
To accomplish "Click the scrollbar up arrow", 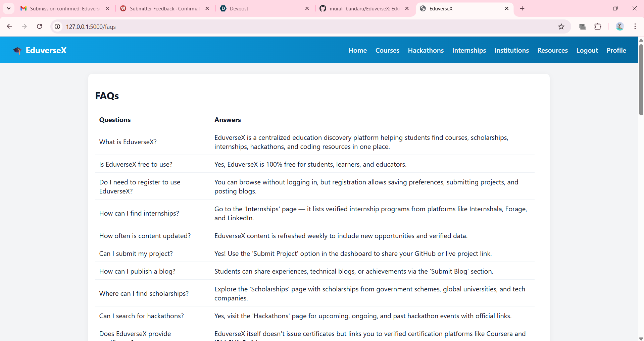I will coord(641,40).
